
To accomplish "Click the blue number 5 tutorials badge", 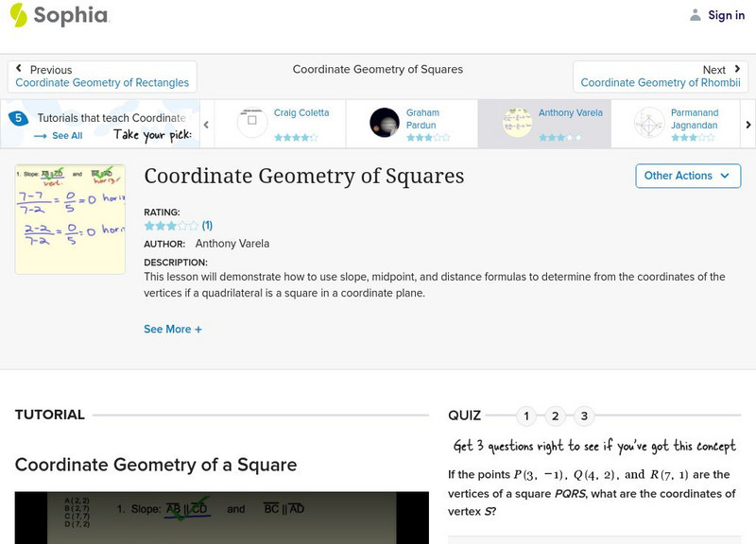I will coord(18,119).
